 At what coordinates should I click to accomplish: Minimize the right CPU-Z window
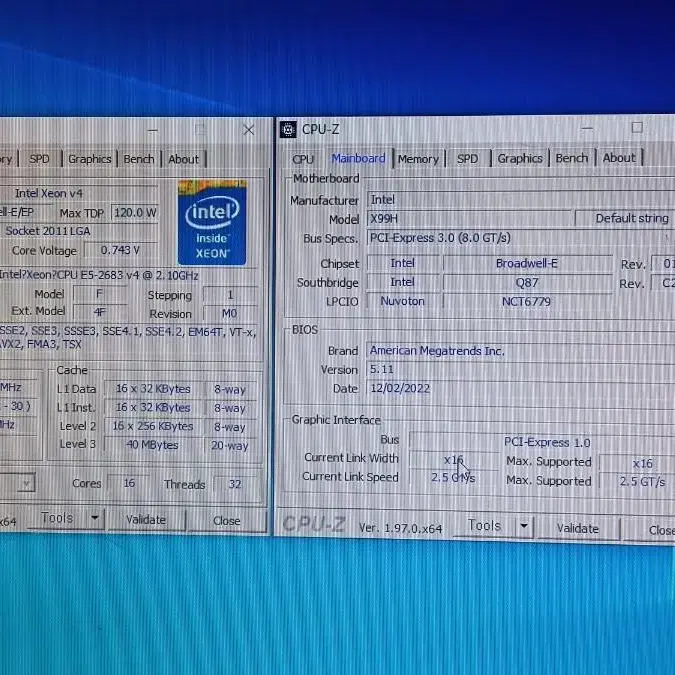point(587,128)
